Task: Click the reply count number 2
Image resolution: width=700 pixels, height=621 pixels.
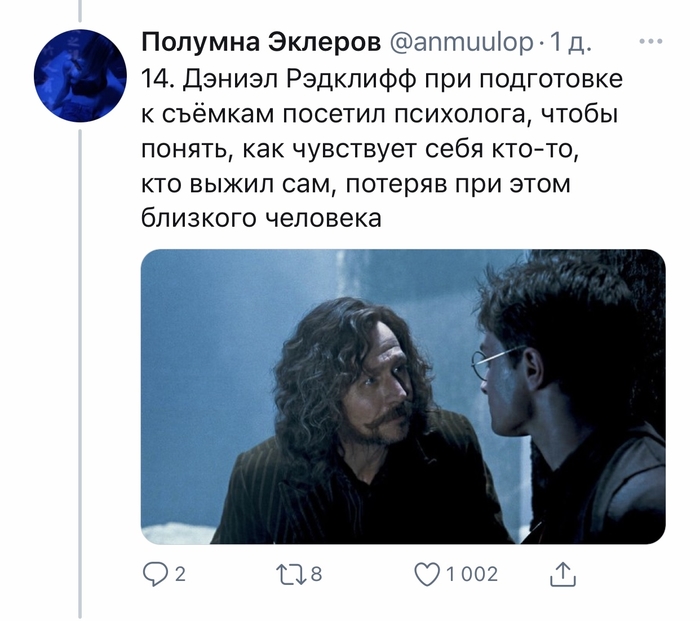Action: pyautogui.click(x=179, y=574)
